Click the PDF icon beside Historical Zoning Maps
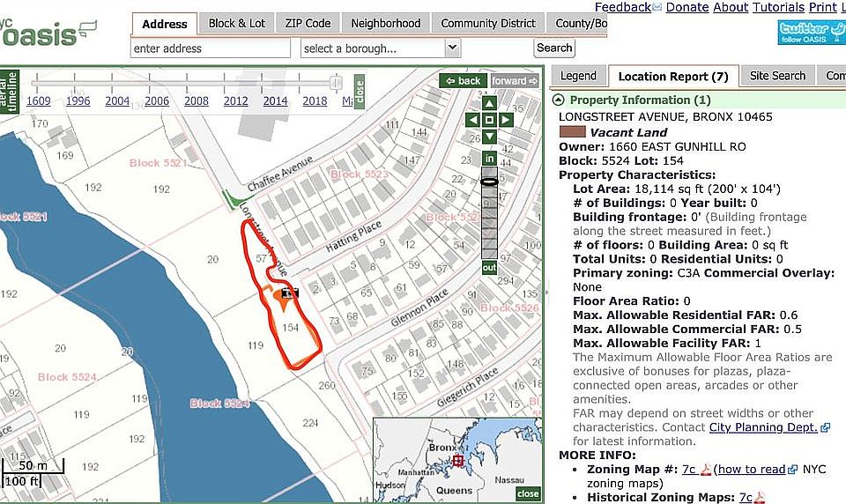 point(759,498)
